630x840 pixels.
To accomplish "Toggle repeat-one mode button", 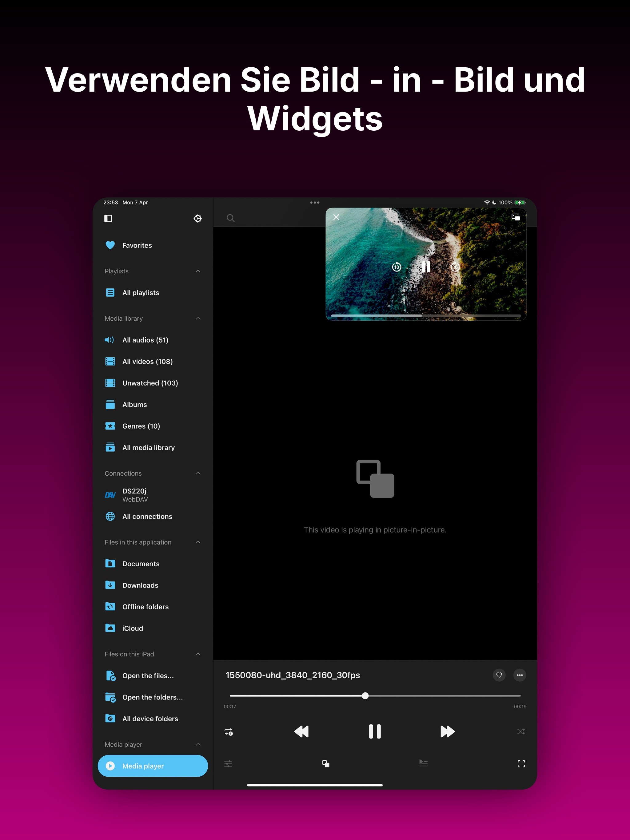I will click(x=228, y=732).
